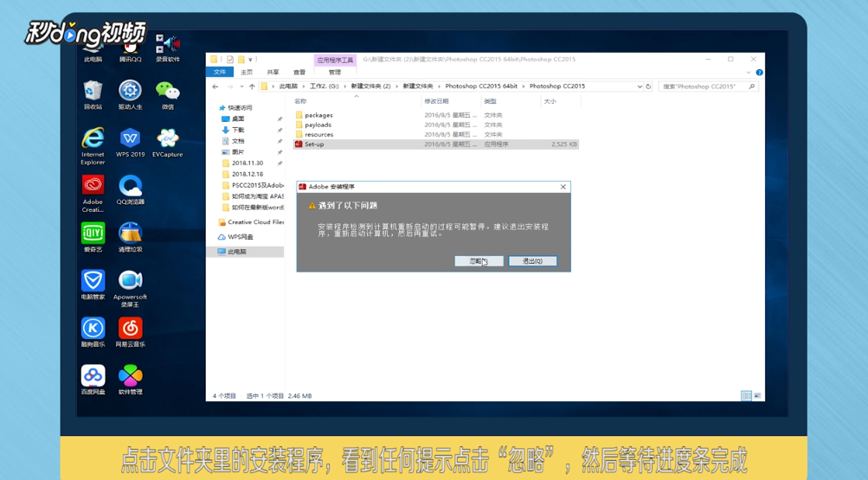Open 电脑管家 desktop icon
The image size is (868, 480).
click(93, 285)
